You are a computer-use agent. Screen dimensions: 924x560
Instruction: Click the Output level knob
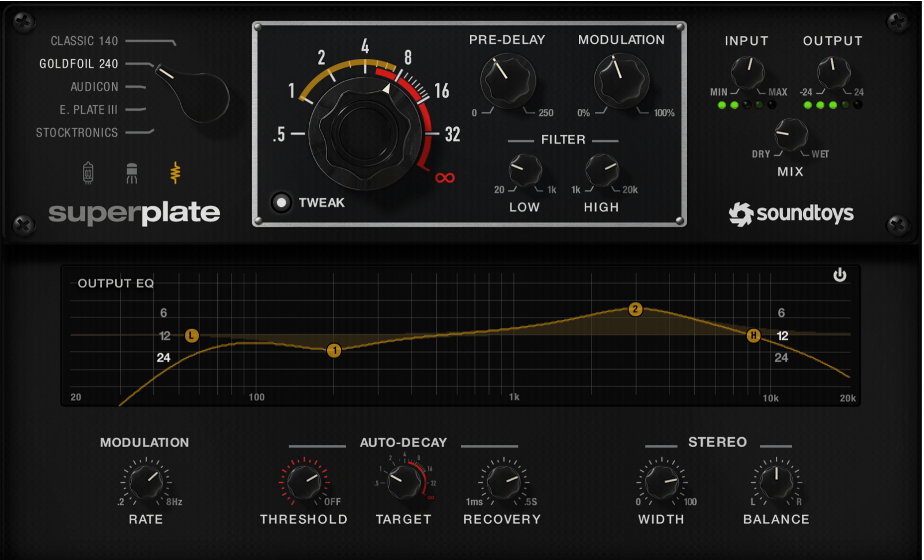coord(834,73)
